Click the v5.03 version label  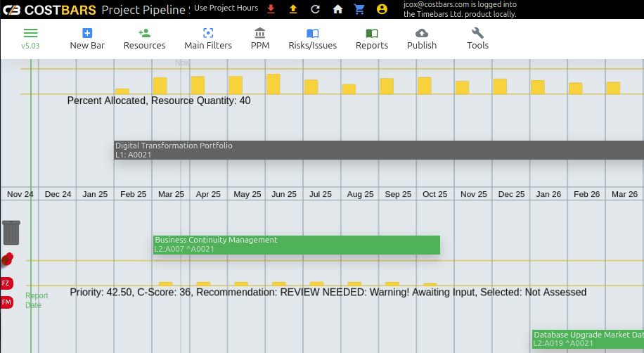coord(30,46)
